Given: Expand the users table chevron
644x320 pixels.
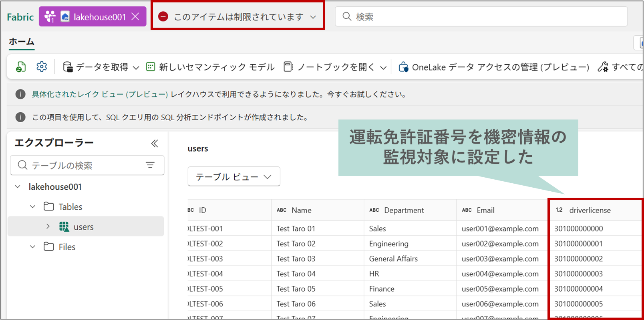Looking at the screenshot, I should pyautogui.click(x=48, y=226).
